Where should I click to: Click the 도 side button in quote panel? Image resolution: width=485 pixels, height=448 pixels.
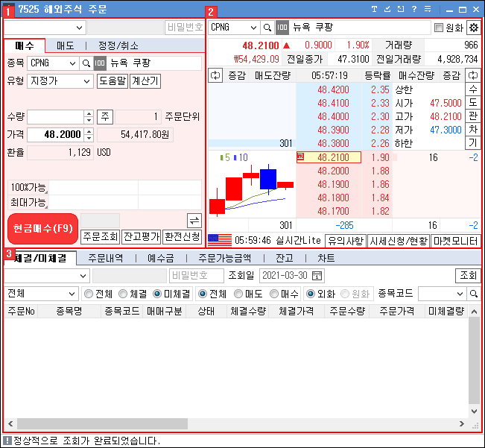473,102
